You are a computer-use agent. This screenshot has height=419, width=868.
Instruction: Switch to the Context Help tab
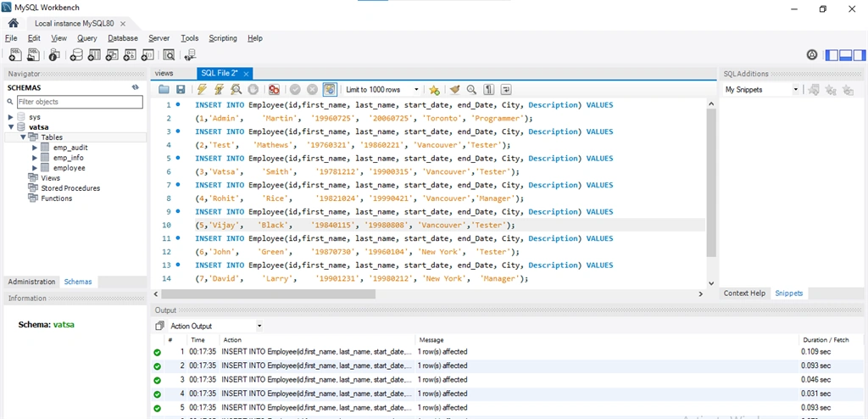pos(744,293)
